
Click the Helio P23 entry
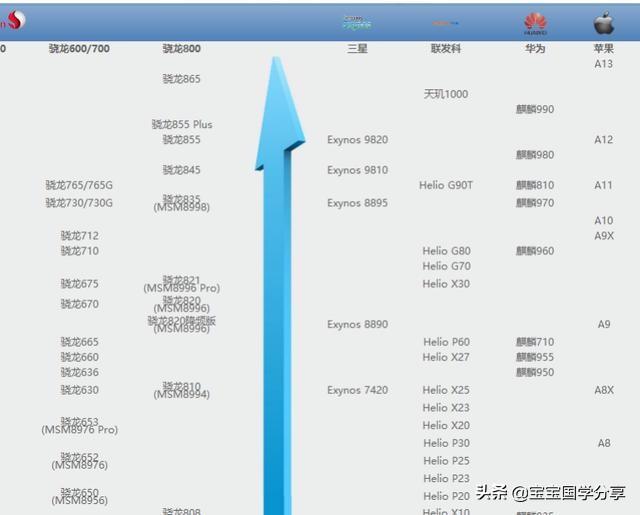click(x=447, y=478)
